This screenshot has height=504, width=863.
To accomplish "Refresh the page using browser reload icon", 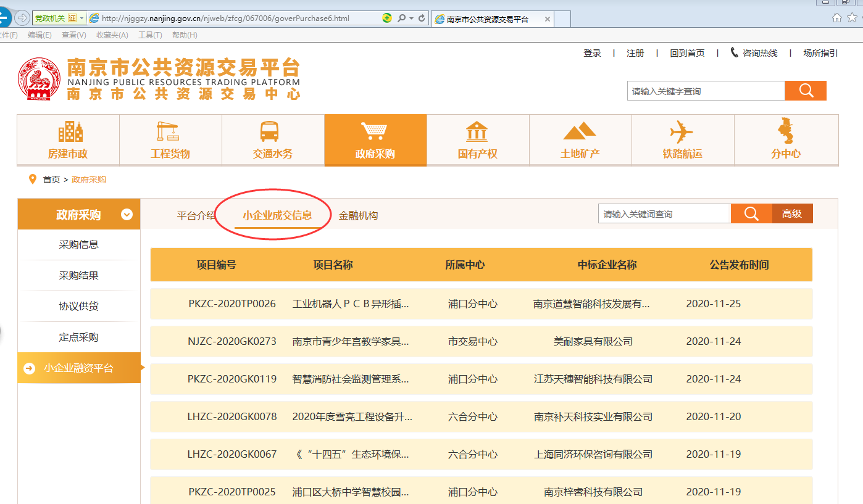I will 422,19.
